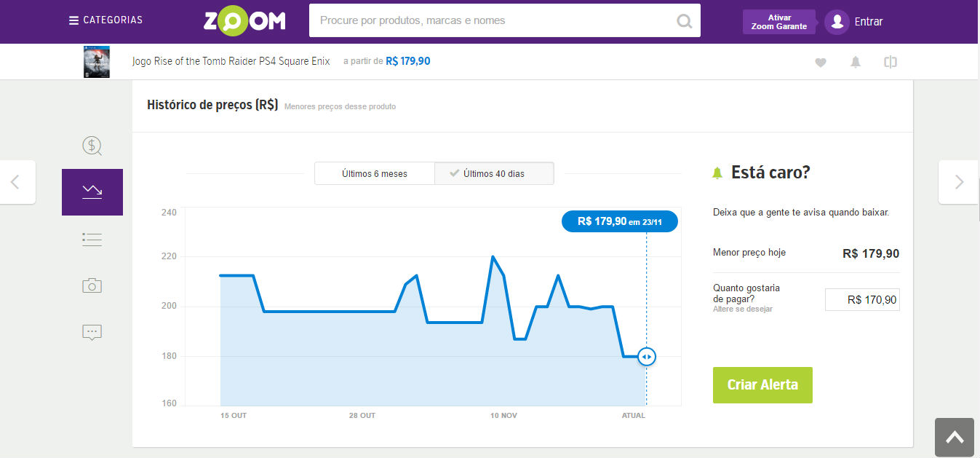Select the price history sidebar icon

click(x=92, y=192)
